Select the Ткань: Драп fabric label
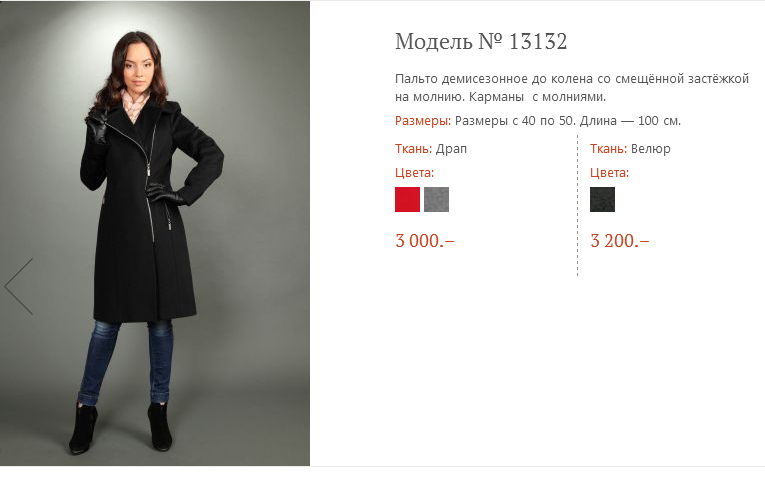This screenshot has height=477, width=765. point(431,149)
